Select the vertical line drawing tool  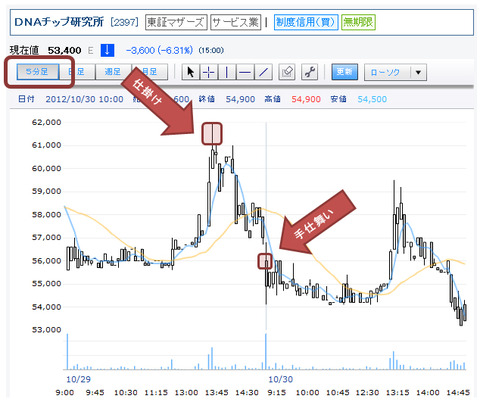click(x=227, y=72)
